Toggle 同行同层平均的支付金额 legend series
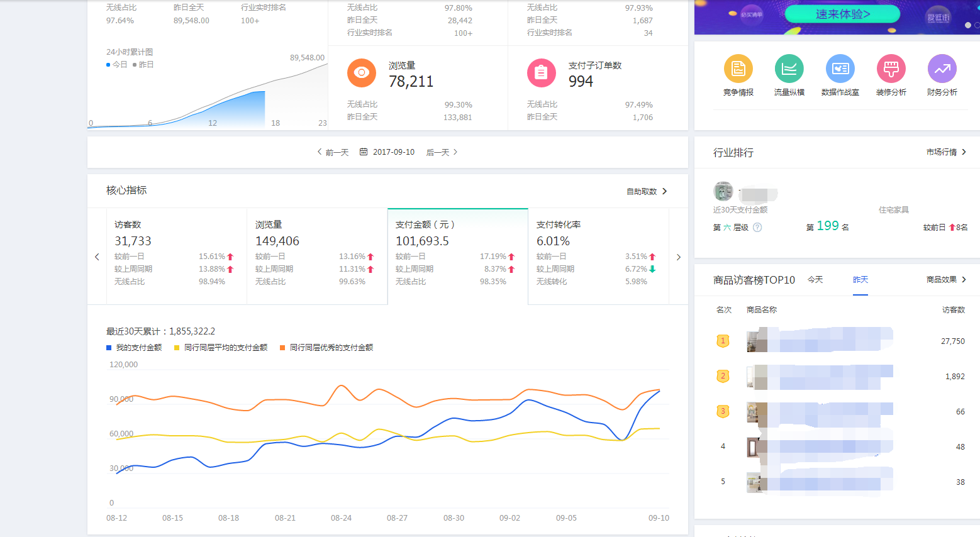 (x=221, y=348)
